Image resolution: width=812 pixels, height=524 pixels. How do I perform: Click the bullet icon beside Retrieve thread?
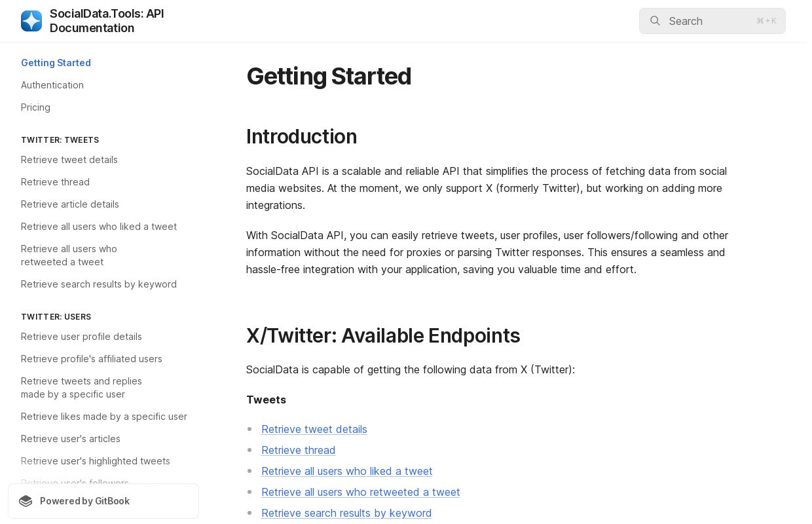click(x=251, y=450)
